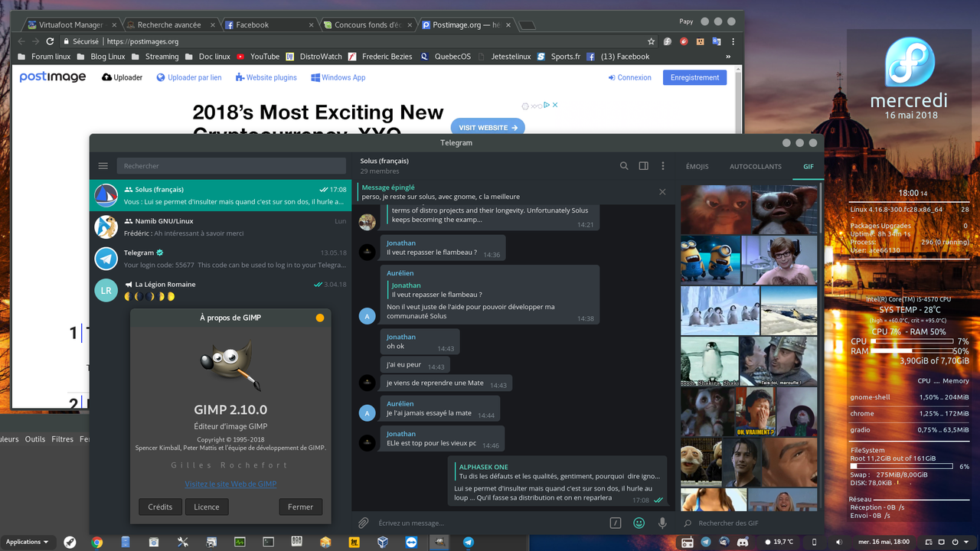Visit the GIMP website link
The width and height of the screenshot is (980, 551).
click(230, 484)
